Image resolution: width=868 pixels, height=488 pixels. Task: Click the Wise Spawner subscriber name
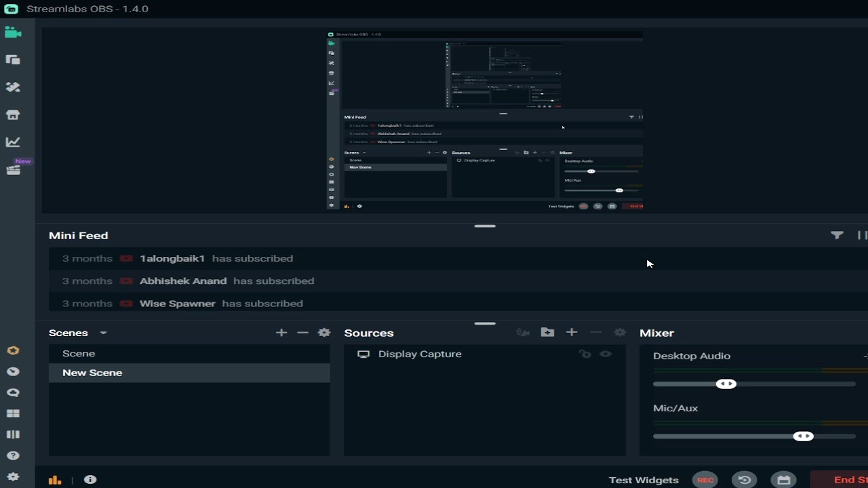[178, 304]
